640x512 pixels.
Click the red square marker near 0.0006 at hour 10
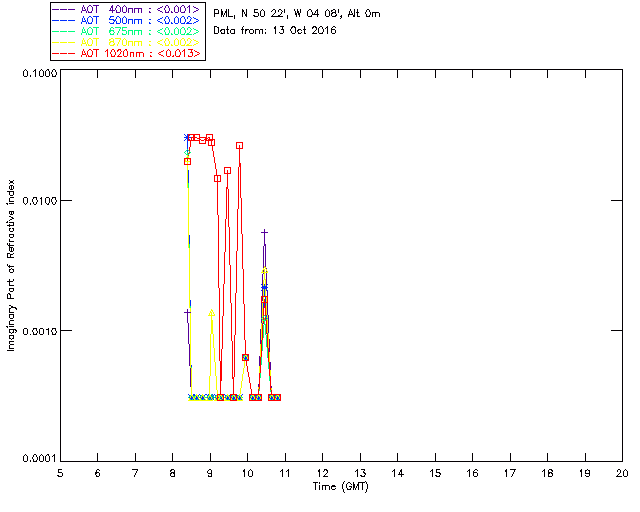245,357
